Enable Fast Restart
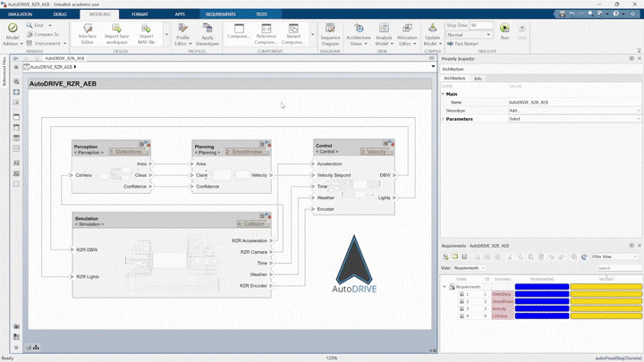This screenshot has height=362, width=644. [463, 44]
